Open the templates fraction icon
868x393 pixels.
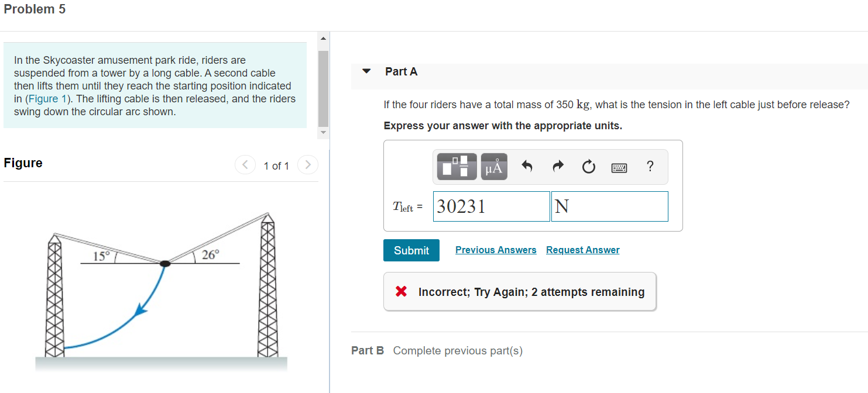coord(455,167)
